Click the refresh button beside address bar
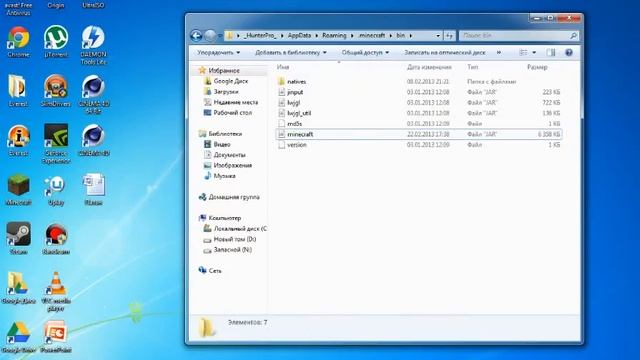Screen dimensions: 640x360 [x=449, y=36]
